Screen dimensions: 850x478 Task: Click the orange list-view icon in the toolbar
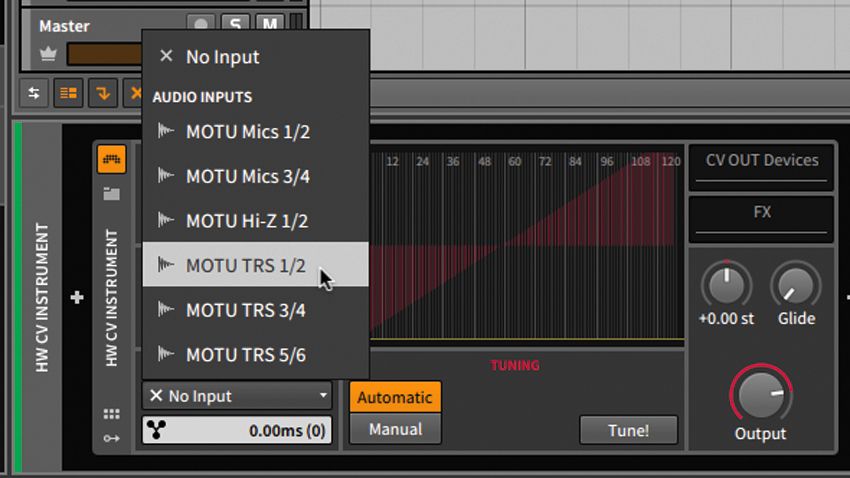click(68, 93)
